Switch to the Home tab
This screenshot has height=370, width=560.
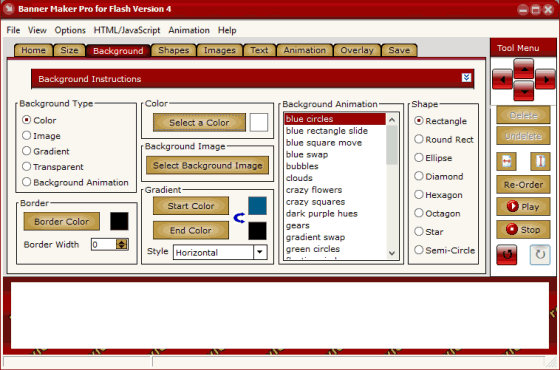coord(34,50)
